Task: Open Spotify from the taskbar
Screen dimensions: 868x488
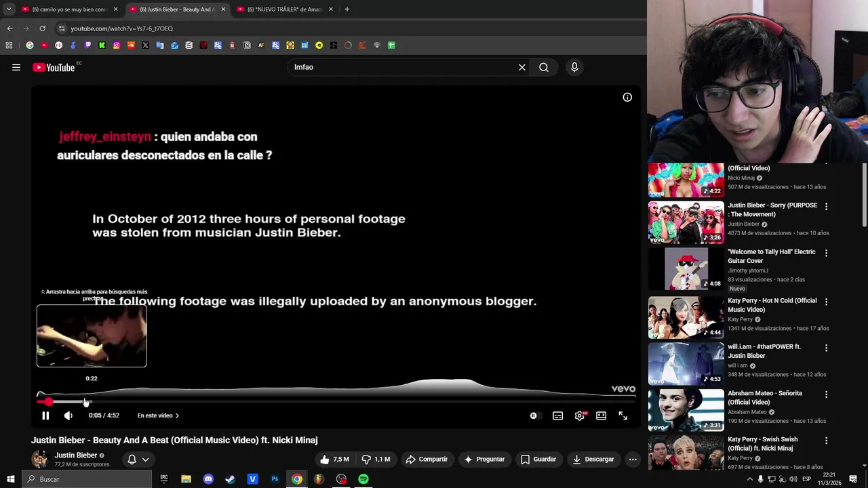Action: point(363,479)
